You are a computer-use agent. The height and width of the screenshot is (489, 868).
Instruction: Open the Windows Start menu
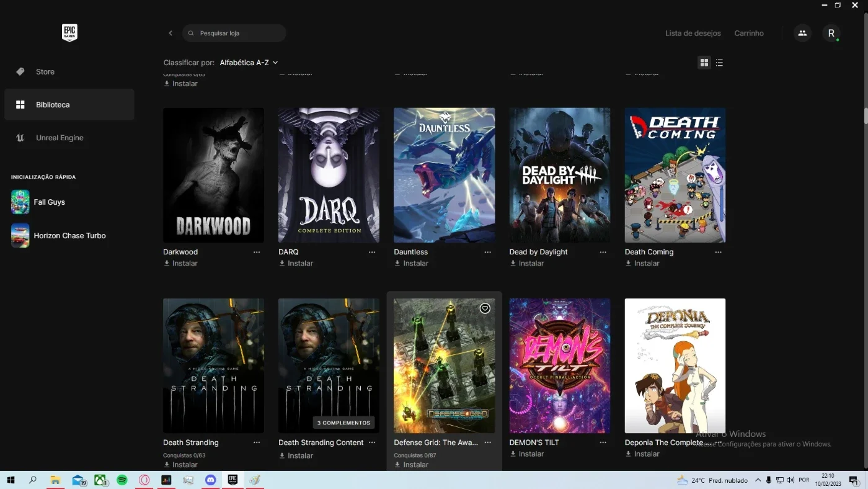[x=11, y=480]
